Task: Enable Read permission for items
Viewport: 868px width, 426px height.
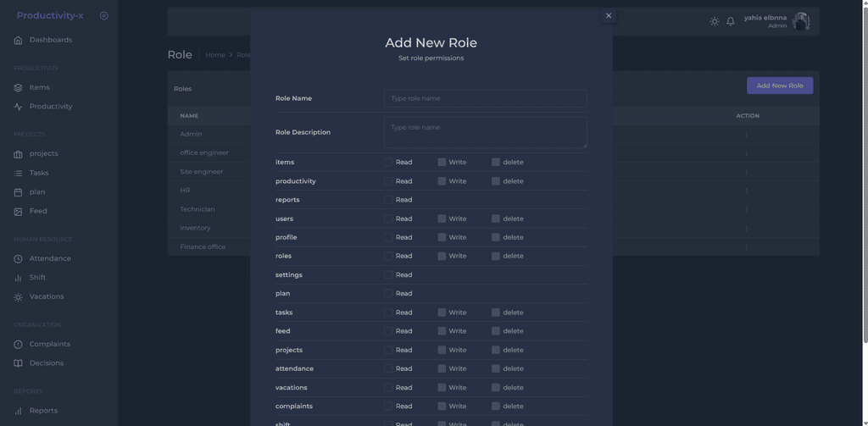Action: click(x=388, y=162)
